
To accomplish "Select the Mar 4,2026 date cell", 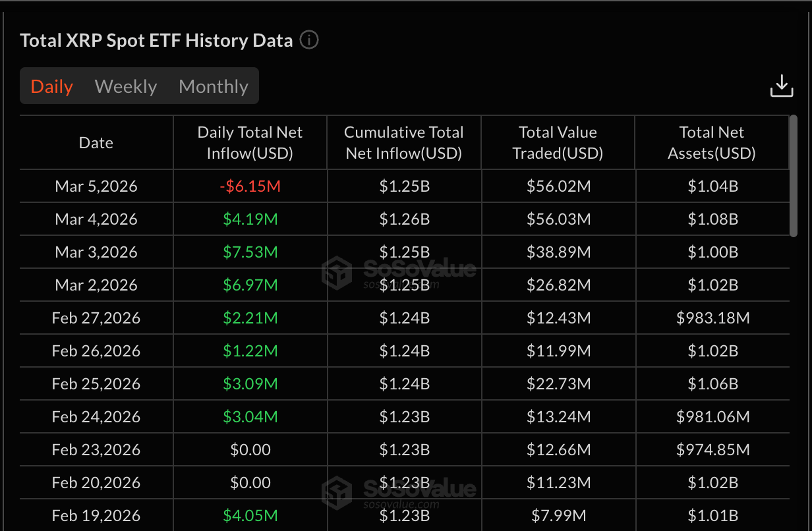I will pos(96,219).
